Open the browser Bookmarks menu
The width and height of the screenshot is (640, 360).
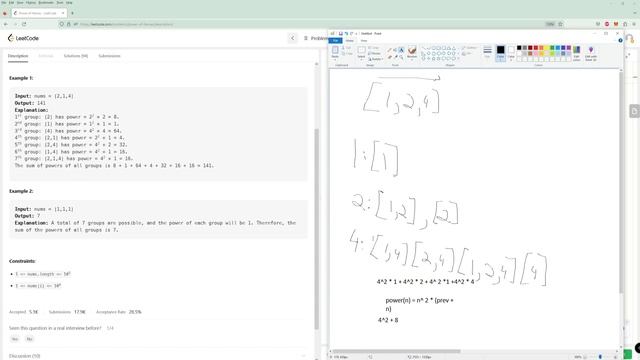tap(46, 2)
